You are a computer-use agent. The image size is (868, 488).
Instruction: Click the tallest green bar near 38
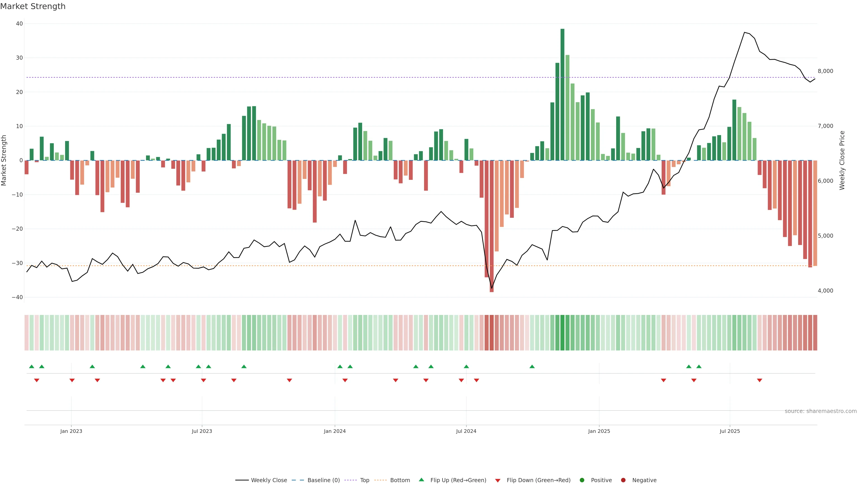tap(562, 94)
